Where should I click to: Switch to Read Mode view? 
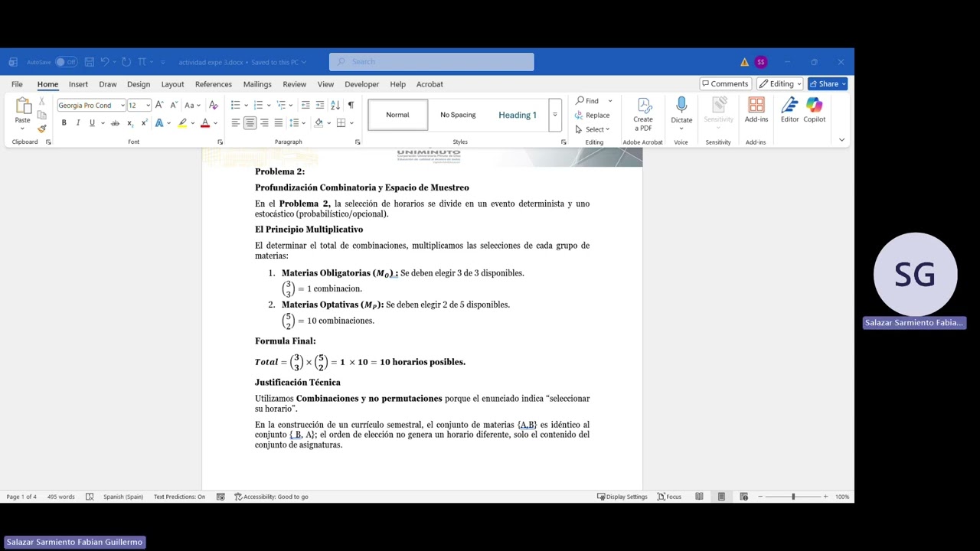pos(699,497)
